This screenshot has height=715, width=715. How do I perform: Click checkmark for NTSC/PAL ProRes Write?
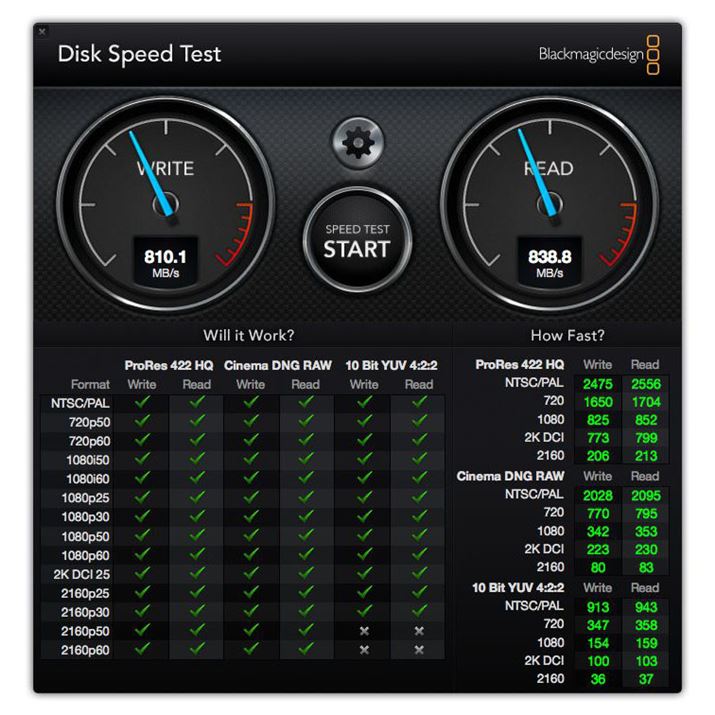[142, 402]
